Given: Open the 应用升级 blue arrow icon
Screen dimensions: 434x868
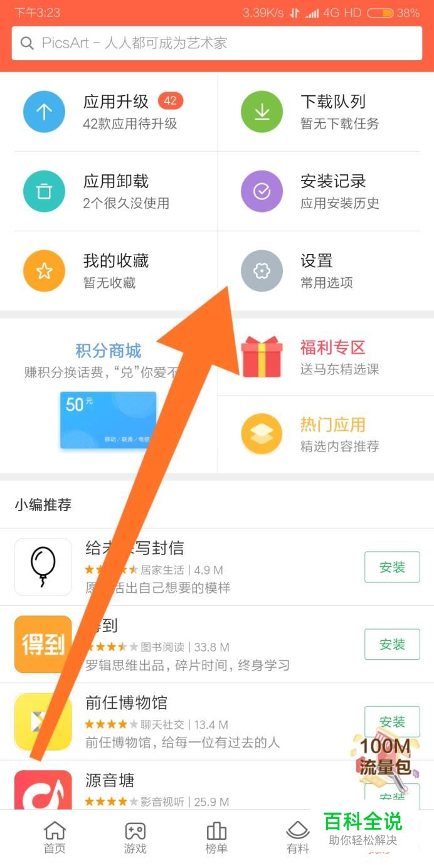Looking at the screenshot, I should 44,112.
